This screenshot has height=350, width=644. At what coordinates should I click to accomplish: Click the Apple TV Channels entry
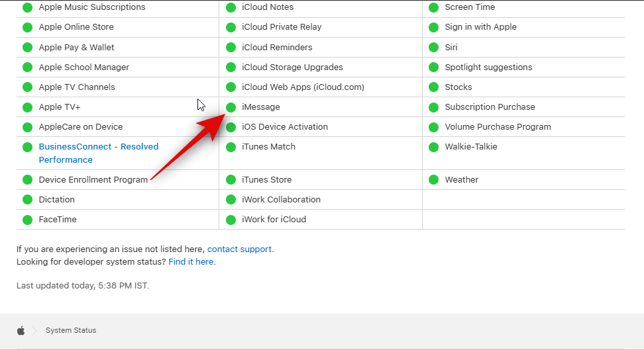coord(77,87)
